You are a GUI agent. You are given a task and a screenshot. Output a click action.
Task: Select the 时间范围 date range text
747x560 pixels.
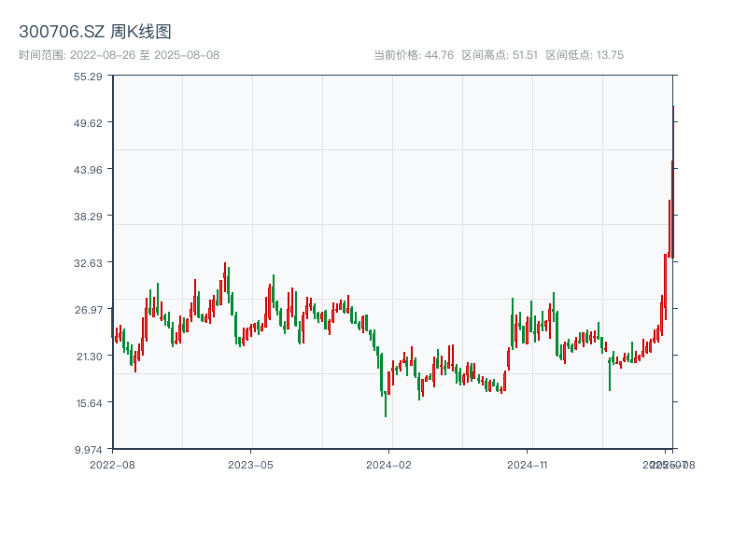point(119,55)
